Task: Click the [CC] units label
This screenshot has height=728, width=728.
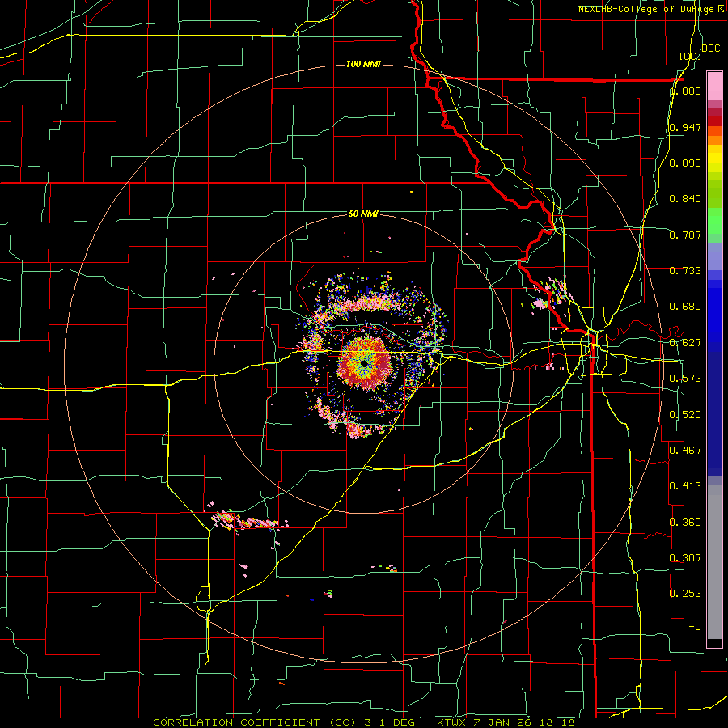Action: click(690, 56)
